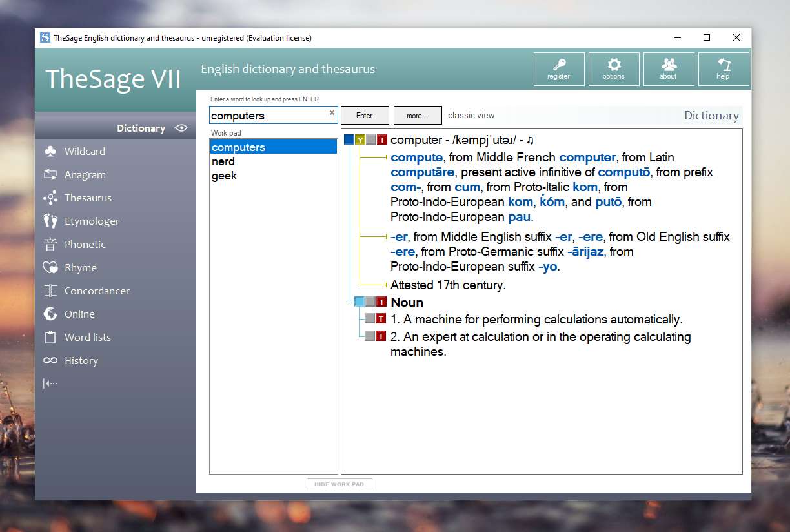Click the Rhyme heart icon
The height and width of the screenshot is (532, 790).
pos(50,267)
